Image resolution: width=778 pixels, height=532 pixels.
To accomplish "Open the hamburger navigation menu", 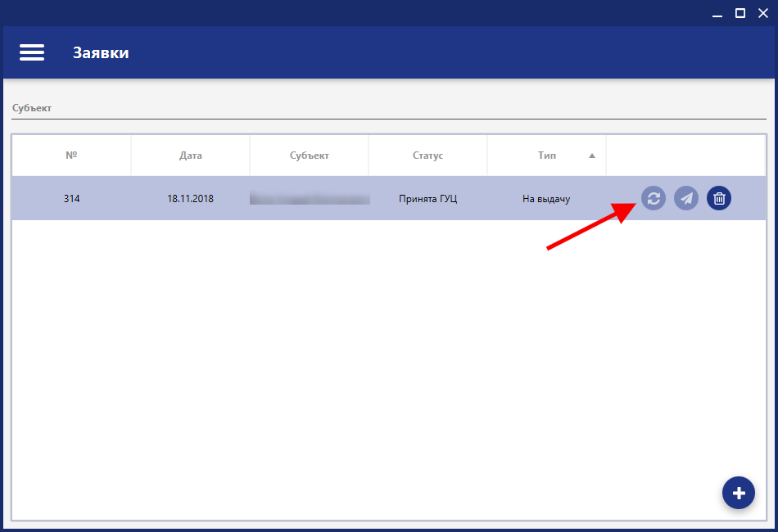I will [x=32, y=52].
